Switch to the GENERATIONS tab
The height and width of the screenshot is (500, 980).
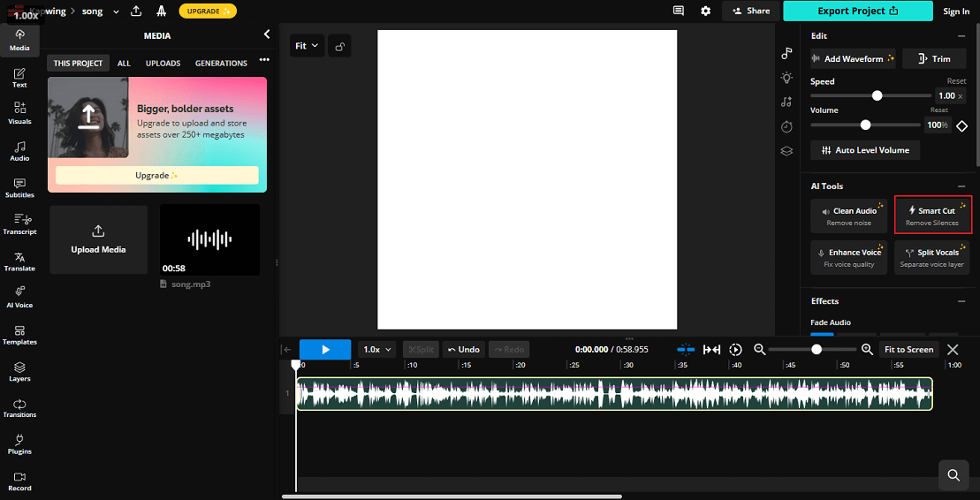pyautogui.click(x=221, y=63)
